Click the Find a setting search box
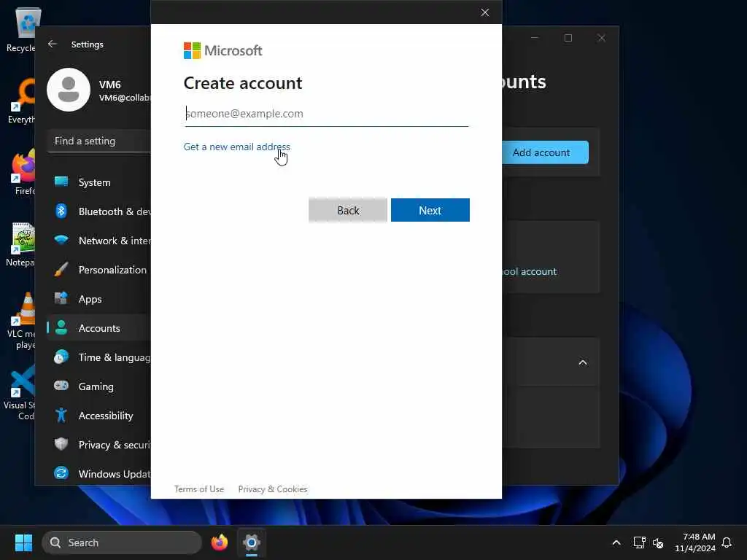This screenshot has height=560, width=747. [99, 141]
